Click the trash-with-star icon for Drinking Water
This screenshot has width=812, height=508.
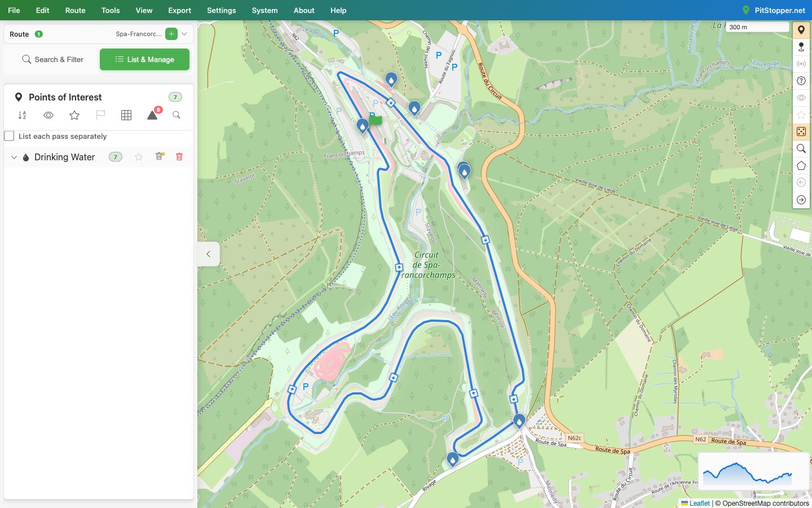tap(160, 156)
